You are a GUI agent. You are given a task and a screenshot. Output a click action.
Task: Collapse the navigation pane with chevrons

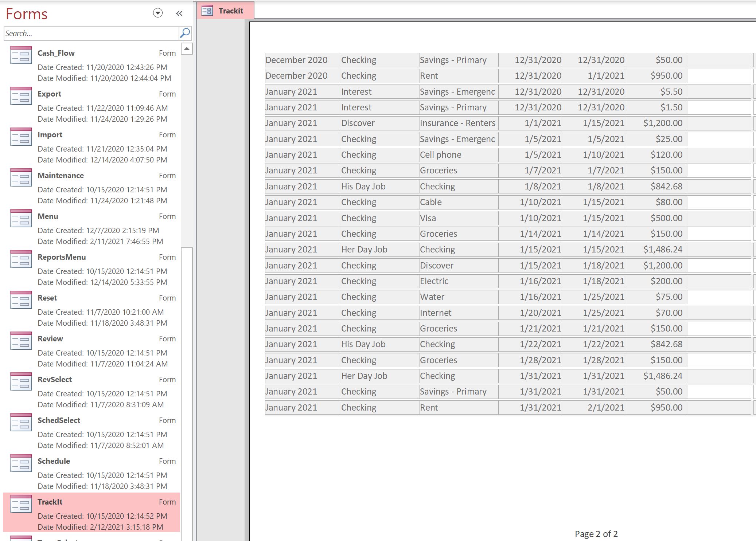pos(179,13)
